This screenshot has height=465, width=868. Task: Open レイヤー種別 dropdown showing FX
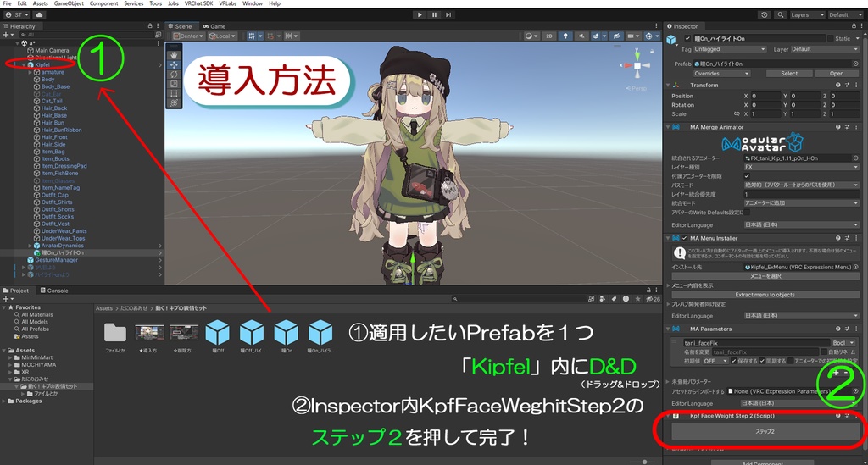click(x=801, y=167)
